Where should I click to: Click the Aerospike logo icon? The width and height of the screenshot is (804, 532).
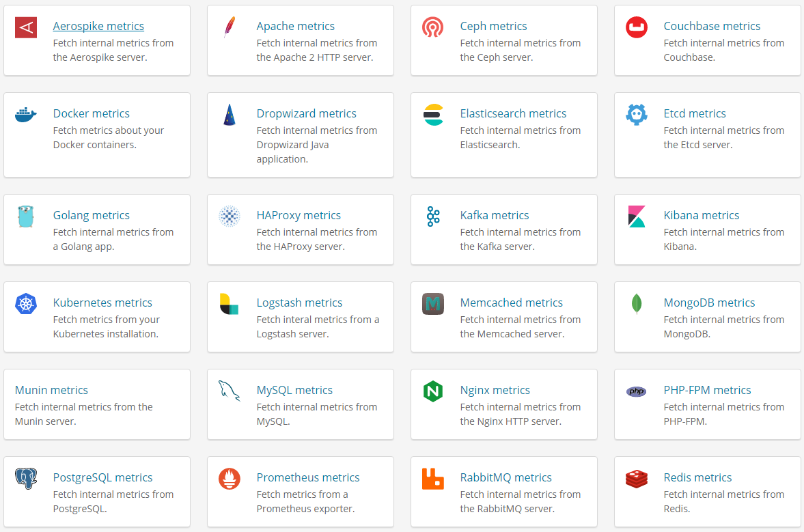coord(26,27)
